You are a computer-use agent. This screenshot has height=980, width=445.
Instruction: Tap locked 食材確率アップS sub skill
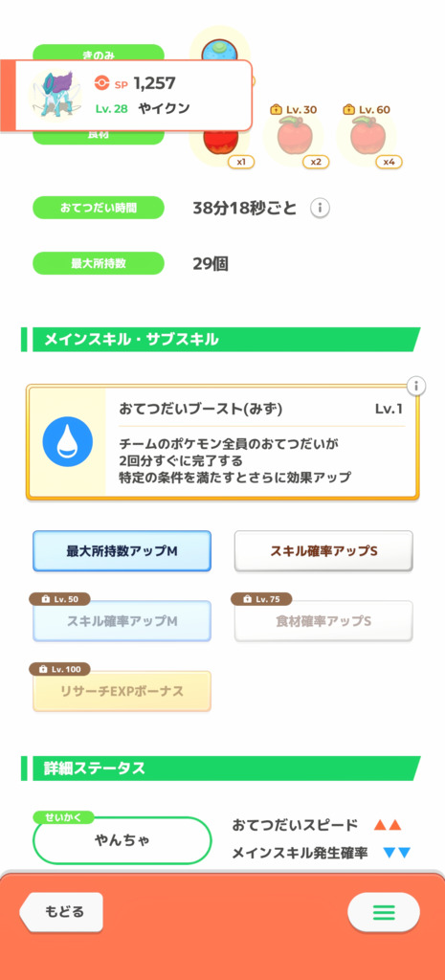323,620
